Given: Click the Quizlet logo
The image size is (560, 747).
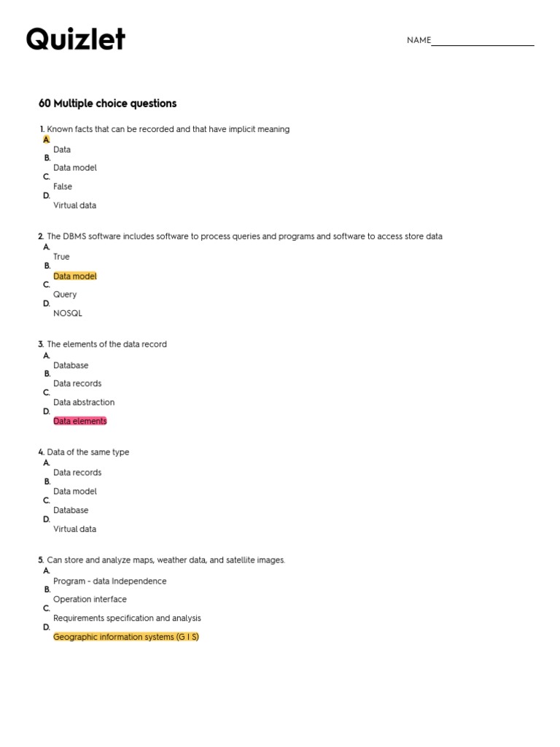Looking at the screenshot, I should tap(76, 39).
